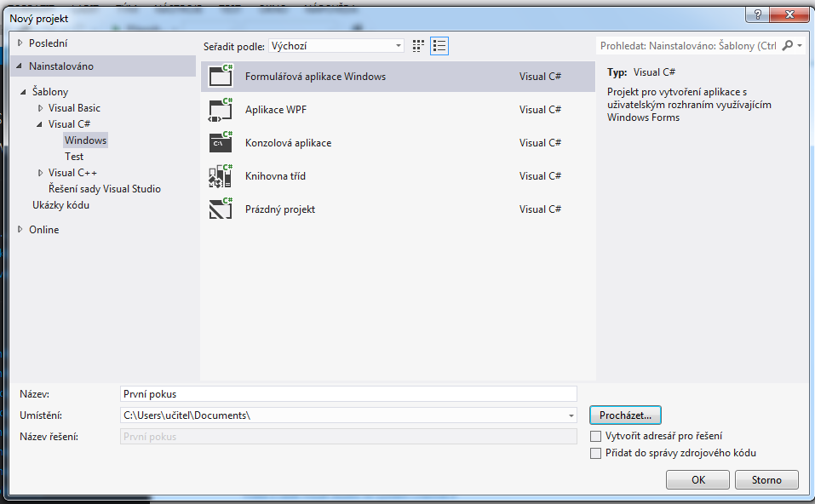Screen dimensions: 815x504
Task: Expand the Visual C++ node
Action: pyautogui.click(x=40, y=173)
